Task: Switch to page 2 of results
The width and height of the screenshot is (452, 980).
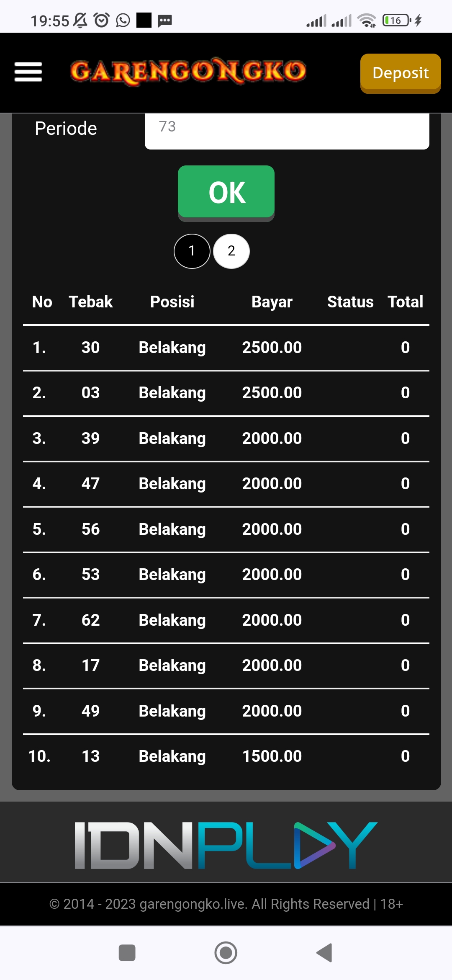Action: [x=231, y=251]
